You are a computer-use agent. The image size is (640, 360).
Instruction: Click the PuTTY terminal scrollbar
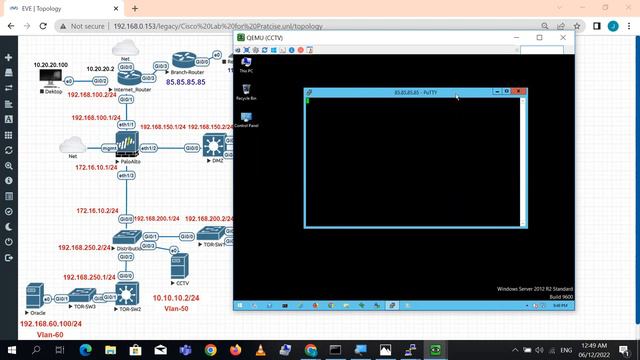pos(522,162)
